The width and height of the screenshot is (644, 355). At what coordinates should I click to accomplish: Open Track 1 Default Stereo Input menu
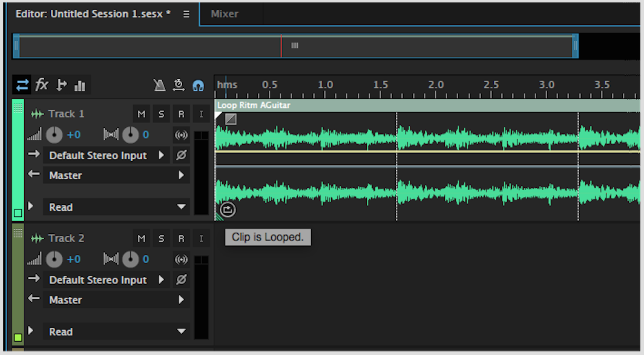(x=107, y=155)
